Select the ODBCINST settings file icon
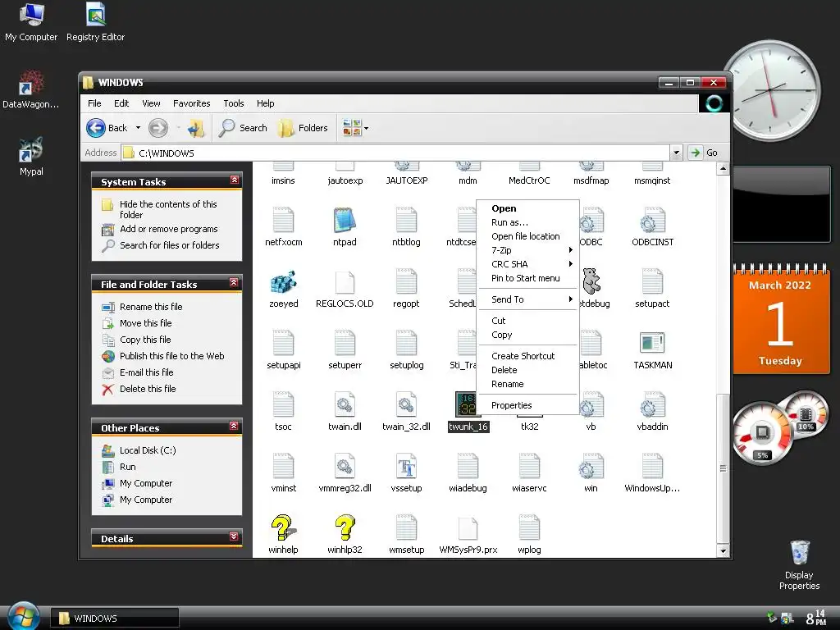This screenshot has height=630, width=840. pos(652,220)
